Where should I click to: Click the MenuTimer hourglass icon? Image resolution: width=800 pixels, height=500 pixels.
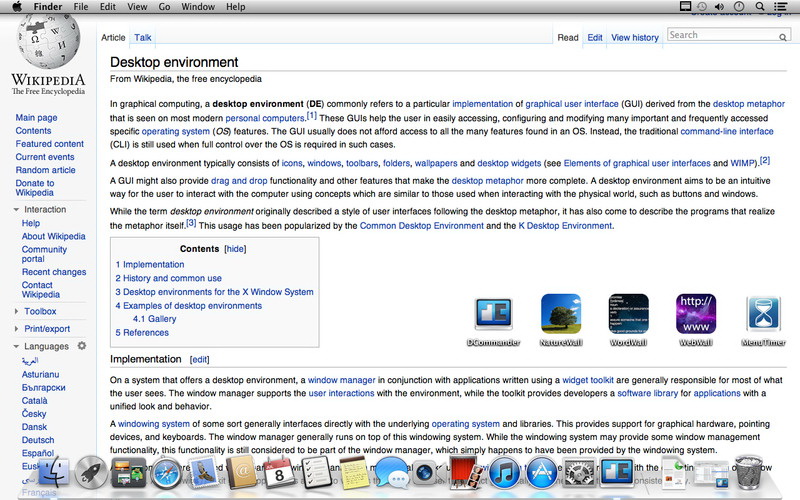[x=764, y=314]
